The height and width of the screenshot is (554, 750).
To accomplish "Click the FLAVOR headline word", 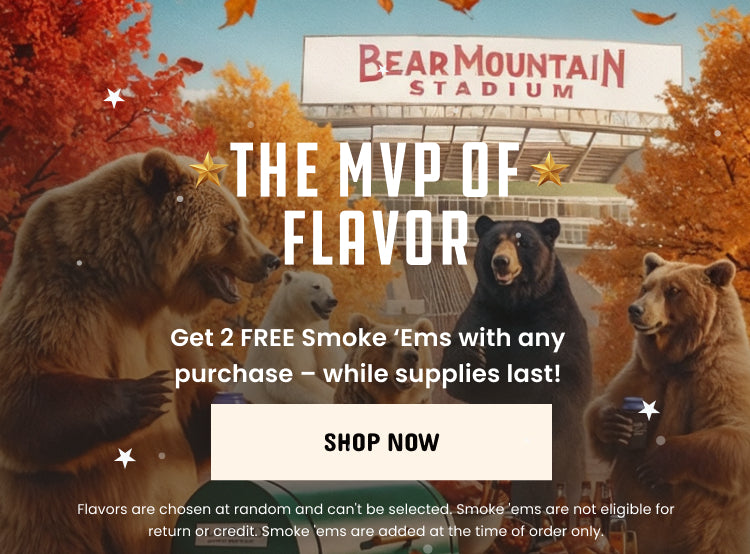I will (x=376, y=239).
